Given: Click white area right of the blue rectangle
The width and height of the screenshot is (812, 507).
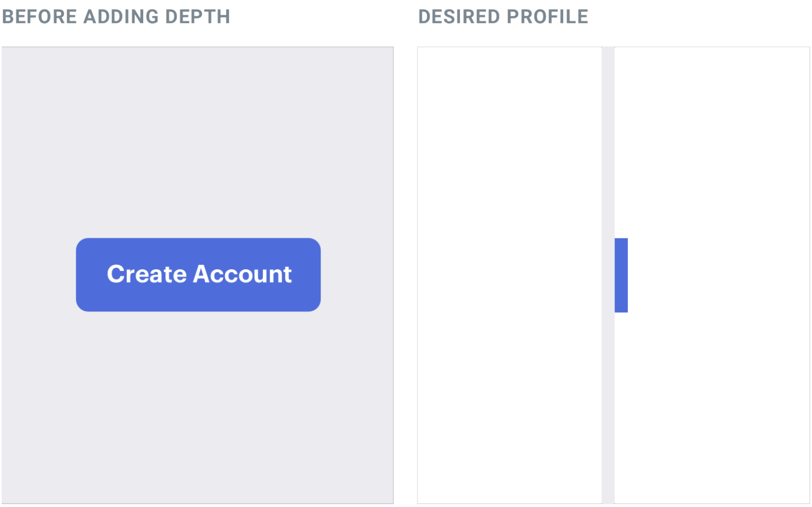Looking at the screenshot, I should tap(719, 275).
